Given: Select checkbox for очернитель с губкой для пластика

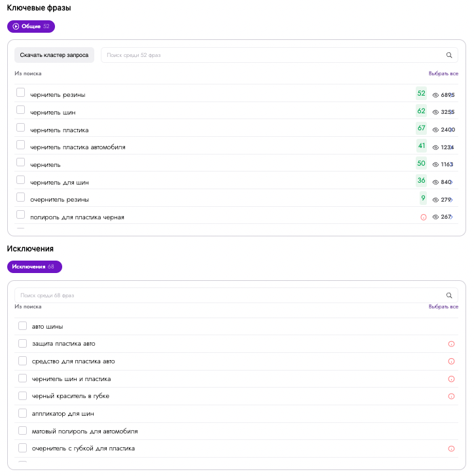Looking at the screenshot, I should (22, 448).
